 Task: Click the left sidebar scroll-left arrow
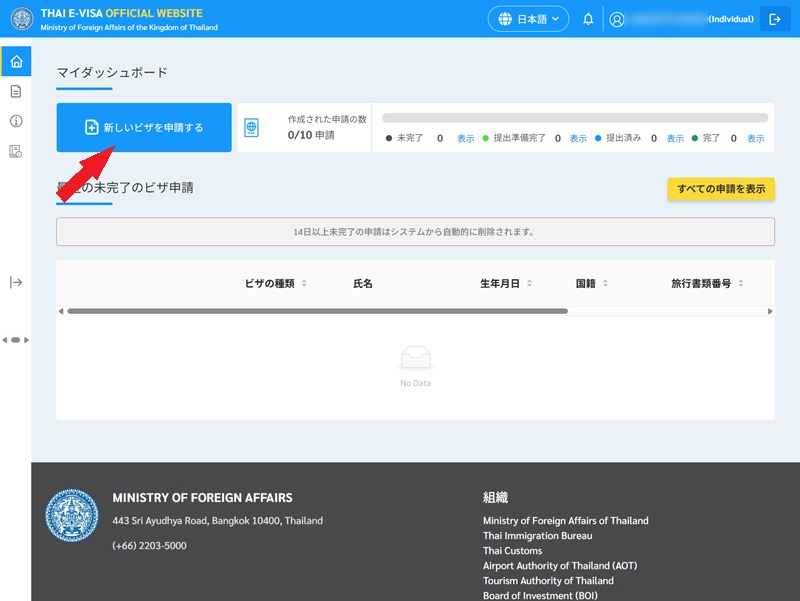pos(5,340)
